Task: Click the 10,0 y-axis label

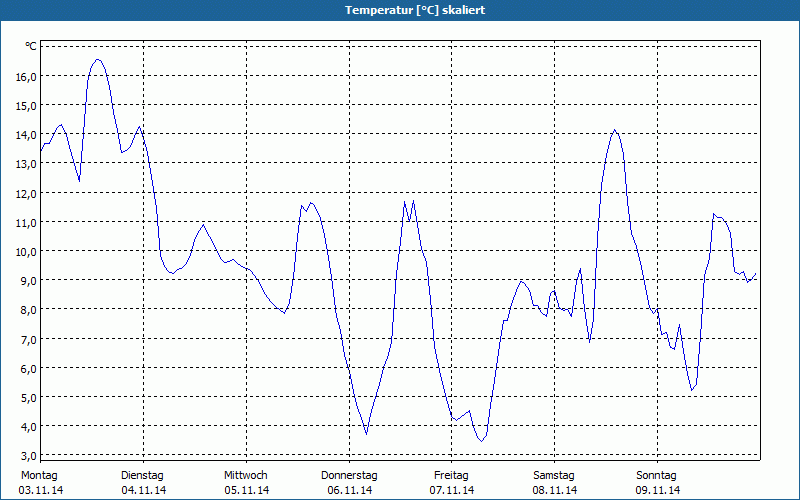Action: point(26,252)
